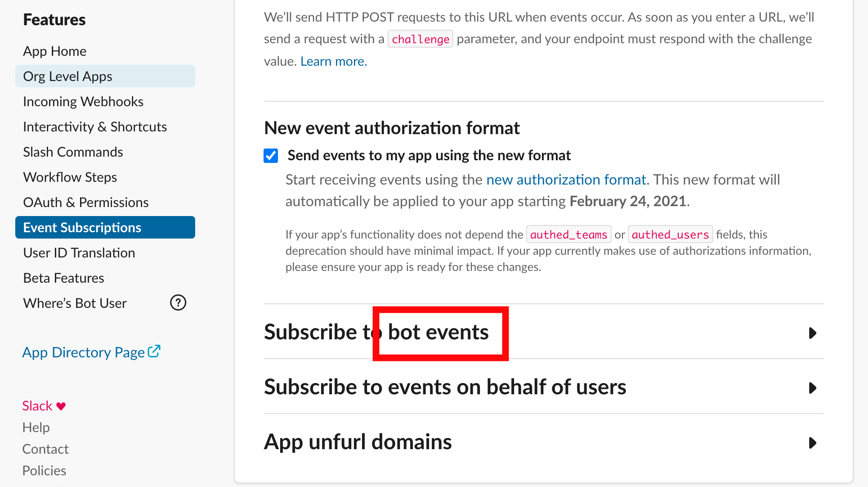Image resolution: width=868 pixels, height=487 pixels.
Task: Uncheck Send events using new format checkbox
Action: [271, 156]
